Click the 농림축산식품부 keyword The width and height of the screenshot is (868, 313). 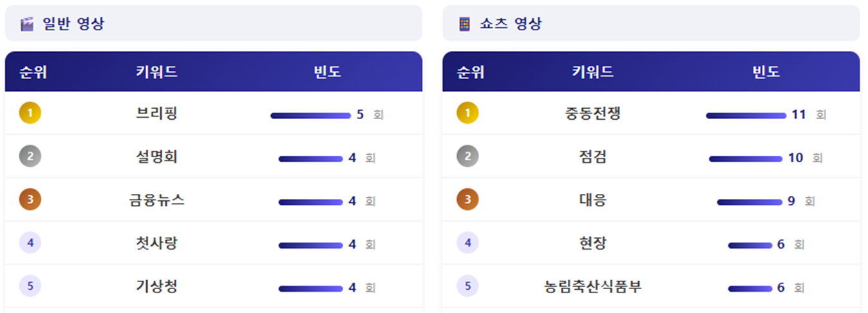593,287
